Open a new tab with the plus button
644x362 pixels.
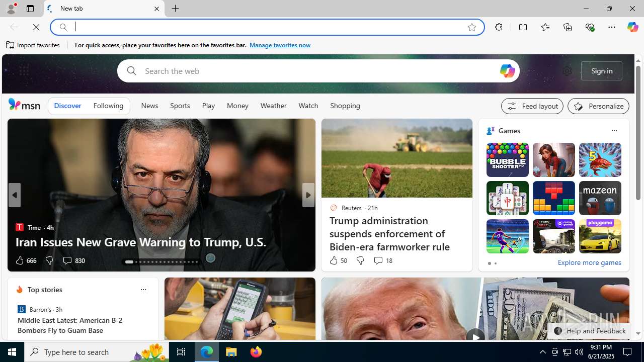coord(175,9)
